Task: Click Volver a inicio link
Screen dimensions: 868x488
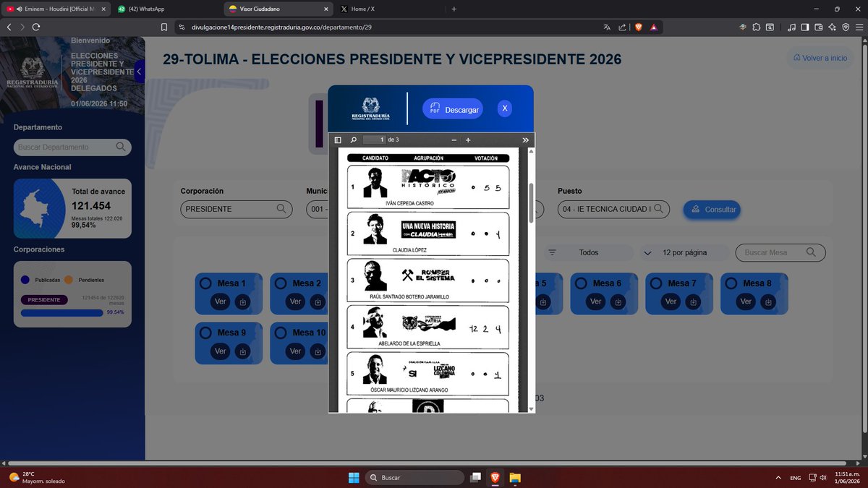Action: tap(820, 58)
